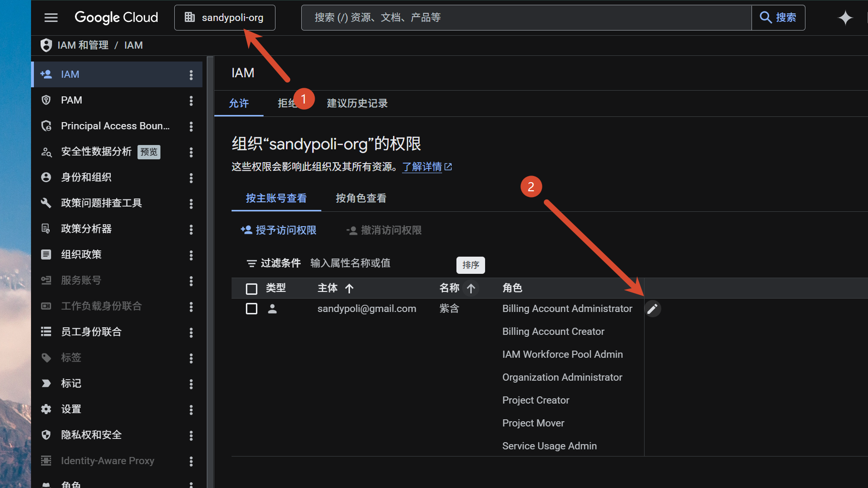Click 标签 tag icon
Screen dimensions: 868x488
(46, 358)
